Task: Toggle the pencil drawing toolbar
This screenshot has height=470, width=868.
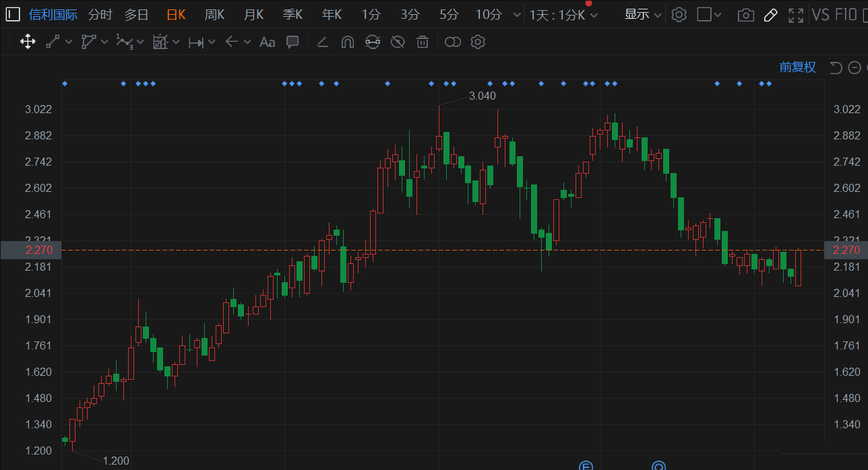Action: point(771,15)
